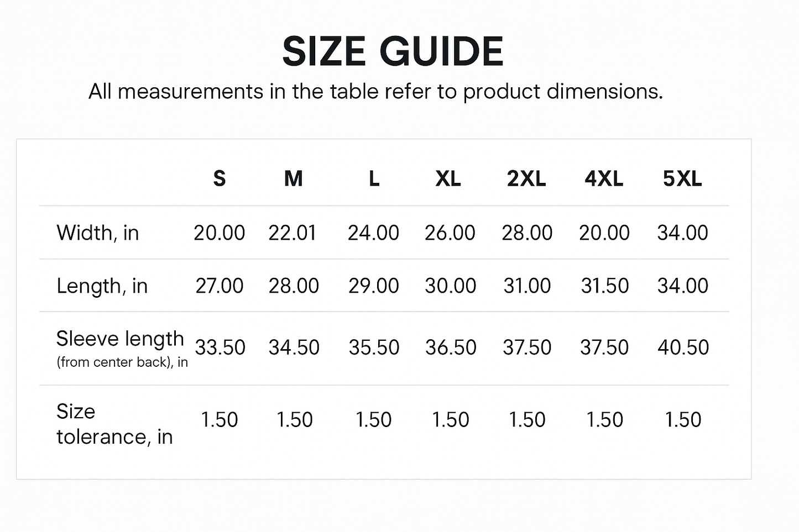Click the SIZE GUIDE heading
The height and width of the screenshot is (532, 799).
[x=393, y=51]
